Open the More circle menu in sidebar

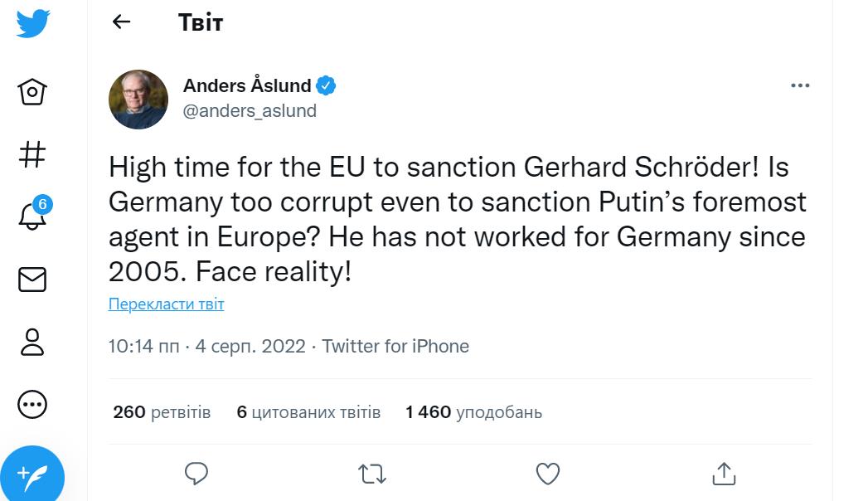(x=32, y=405)
